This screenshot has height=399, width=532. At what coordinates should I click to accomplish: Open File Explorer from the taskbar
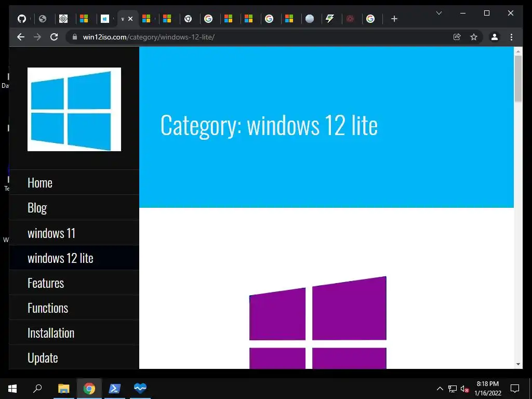coord(63,388)
